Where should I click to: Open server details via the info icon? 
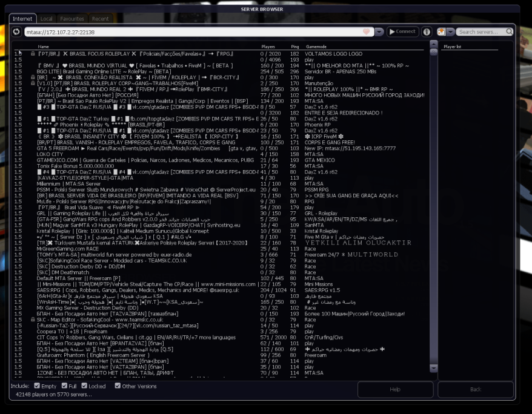coord(426,31)
